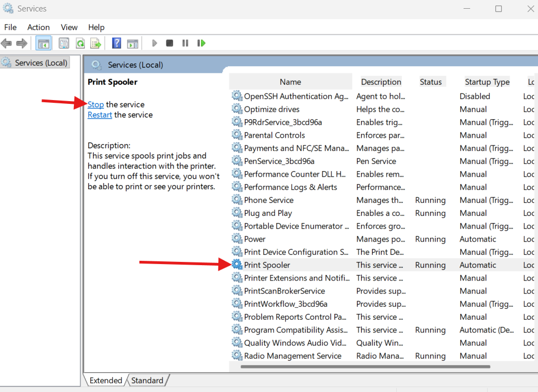Screen dimensions: 538x392
Task: Open the View menu
Action: (x=69, y=27)
